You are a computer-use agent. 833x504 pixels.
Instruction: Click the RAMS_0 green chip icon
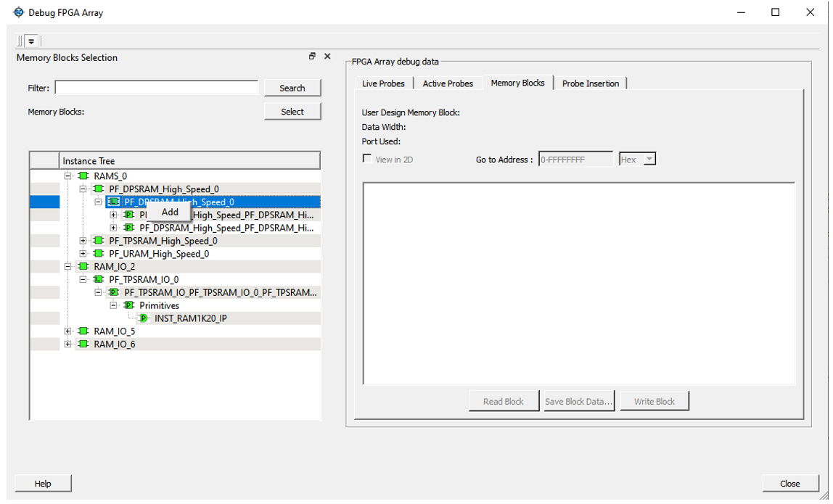pyautogui.click(x=83, y=176)
